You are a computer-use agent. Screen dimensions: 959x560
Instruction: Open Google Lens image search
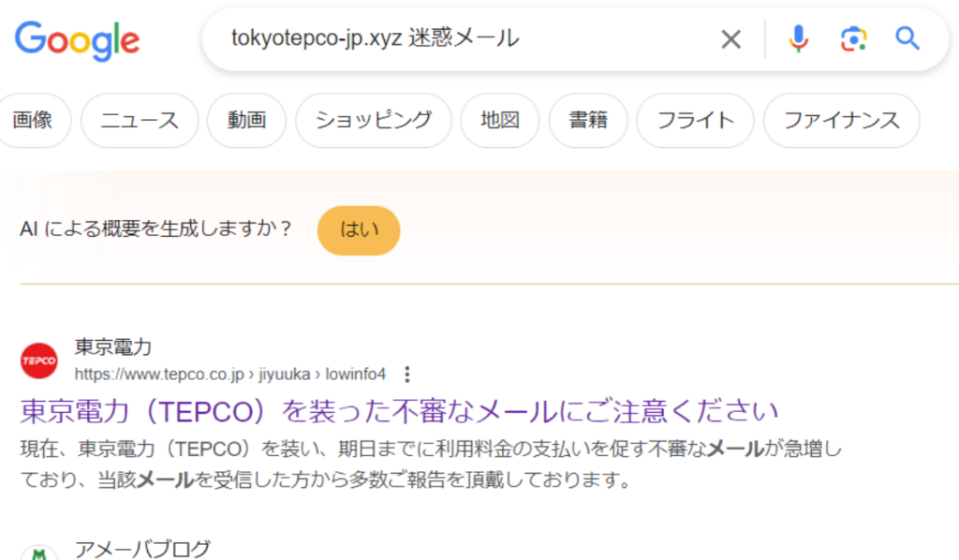pos(852,38)
